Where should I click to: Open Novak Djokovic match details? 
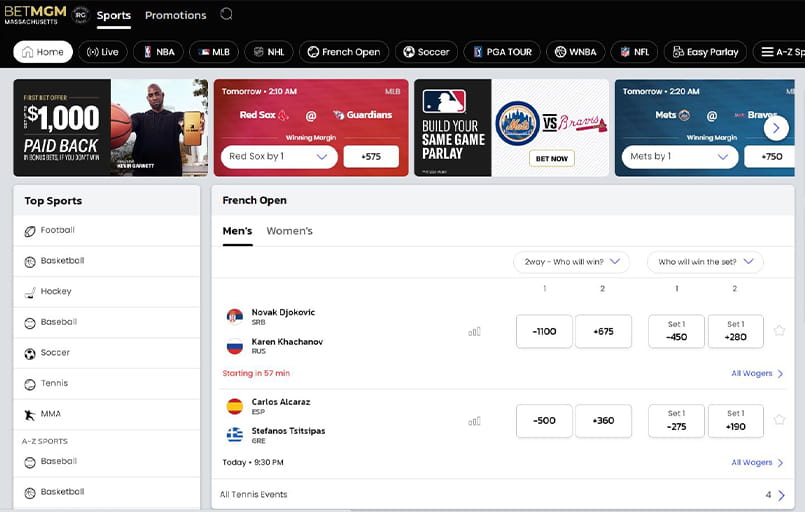[x=283, y=312]
